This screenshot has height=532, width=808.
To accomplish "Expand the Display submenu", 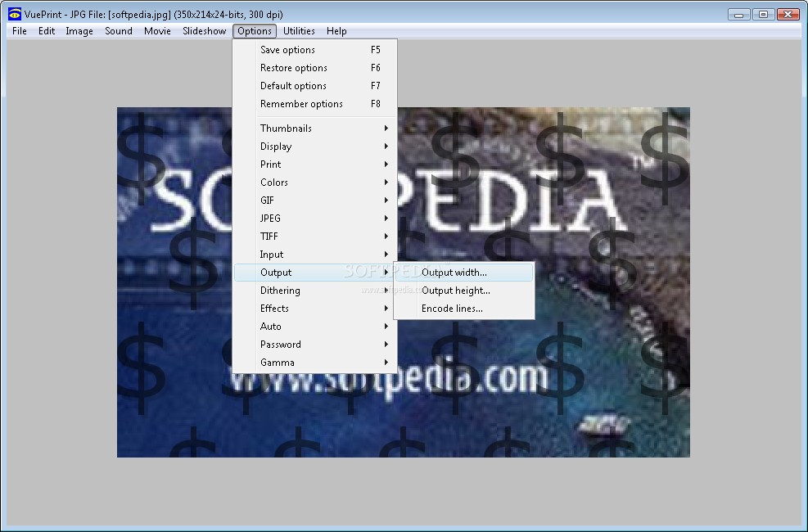I will point(315,147).
